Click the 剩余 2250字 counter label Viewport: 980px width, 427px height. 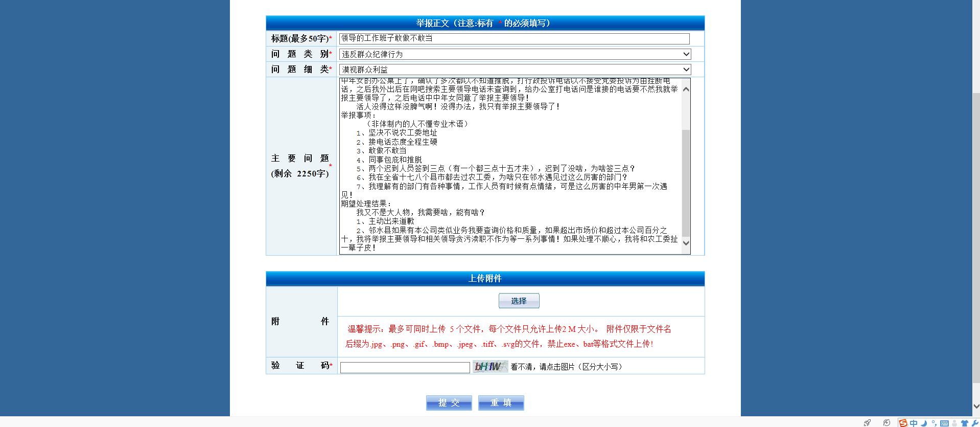300,173
